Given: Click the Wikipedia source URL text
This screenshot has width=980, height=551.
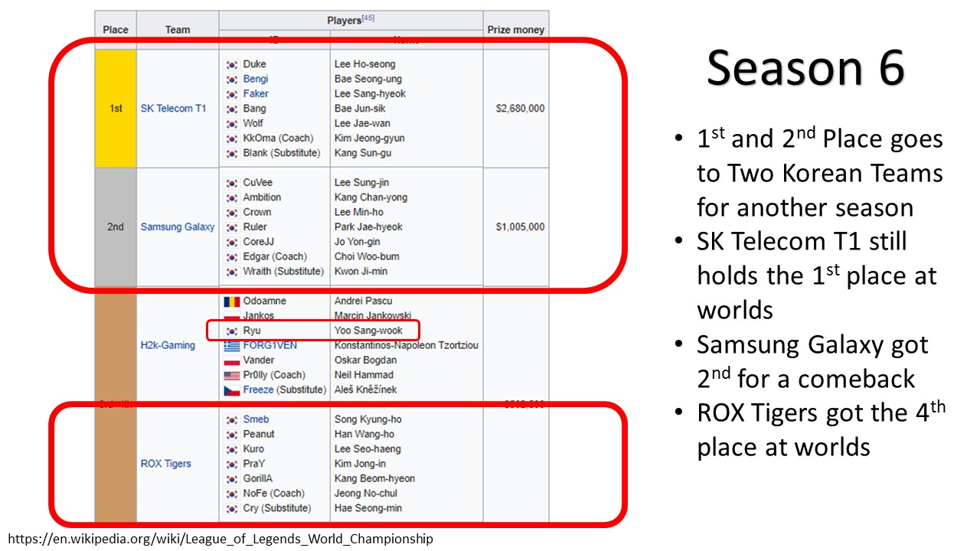Looking at the screenshot, I should pyautogui.click(x=222, y=539).
